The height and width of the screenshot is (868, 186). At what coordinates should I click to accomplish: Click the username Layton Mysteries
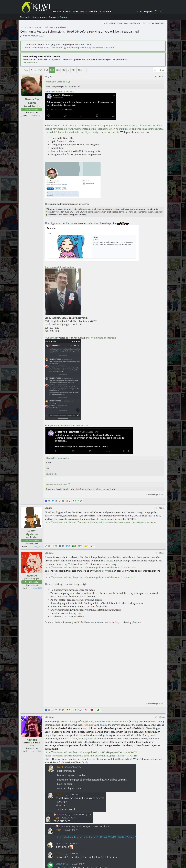coord(32,532)
